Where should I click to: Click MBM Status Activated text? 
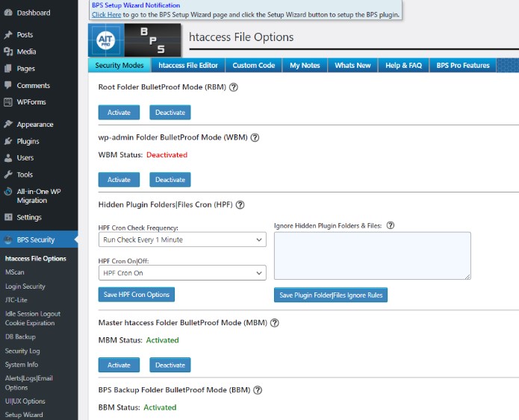point(163,340)
